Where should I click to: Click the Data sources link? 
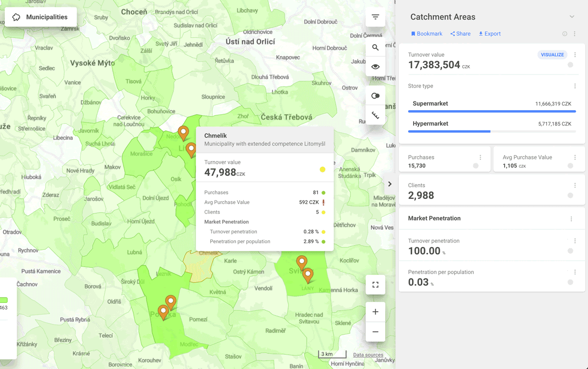(x=368, y=355)
